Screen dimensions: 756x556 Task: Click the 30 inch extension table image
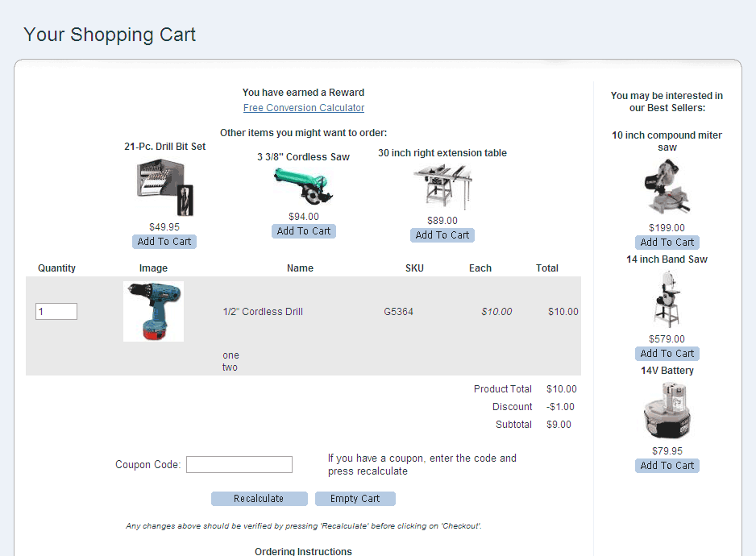(442, 187)
